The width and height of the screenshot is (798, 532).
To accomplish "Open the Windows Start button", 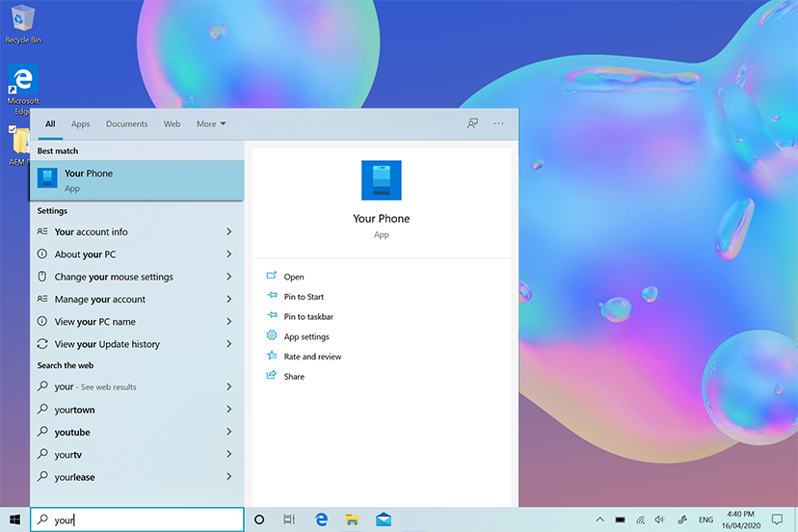I will pos(14,519).
